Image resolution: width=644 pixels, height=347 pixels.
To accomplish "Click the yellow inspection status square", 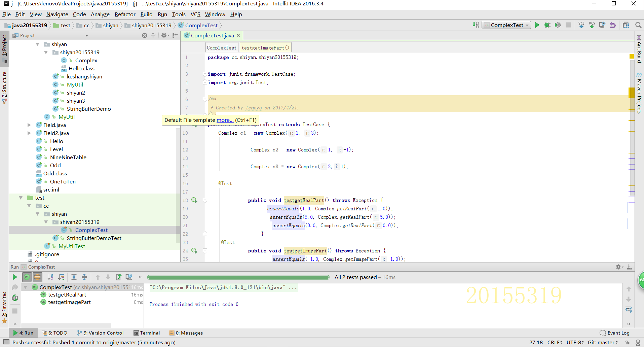I will (632, 57).
